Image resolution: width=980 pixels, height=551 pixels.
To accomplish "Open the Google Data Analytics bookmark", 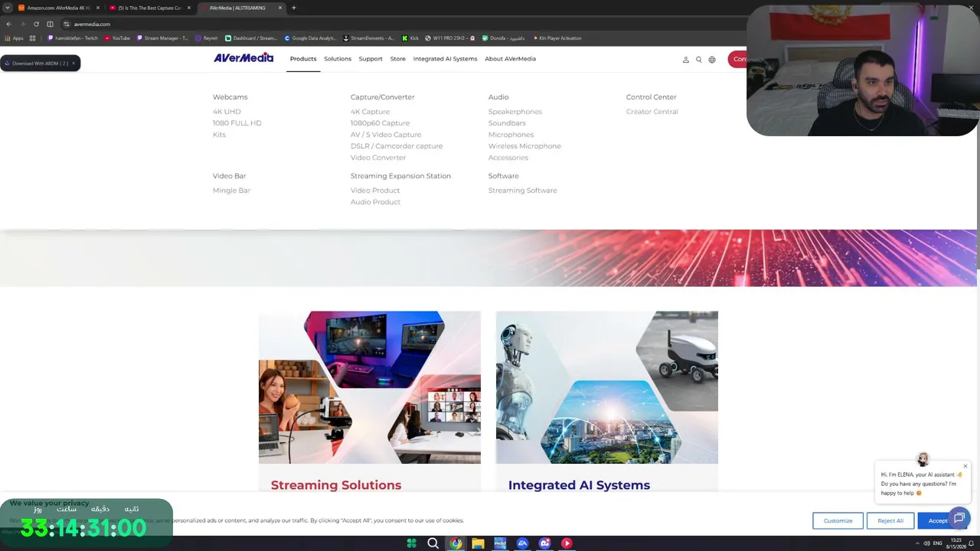I will [310, 38].
